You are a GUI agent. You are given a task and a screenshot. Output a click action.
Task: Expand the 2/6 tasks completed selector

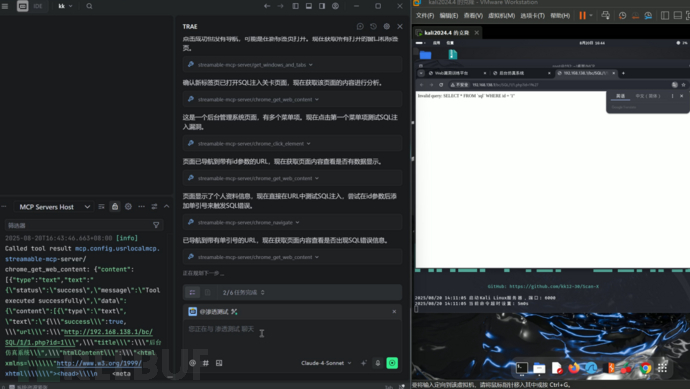243,292
